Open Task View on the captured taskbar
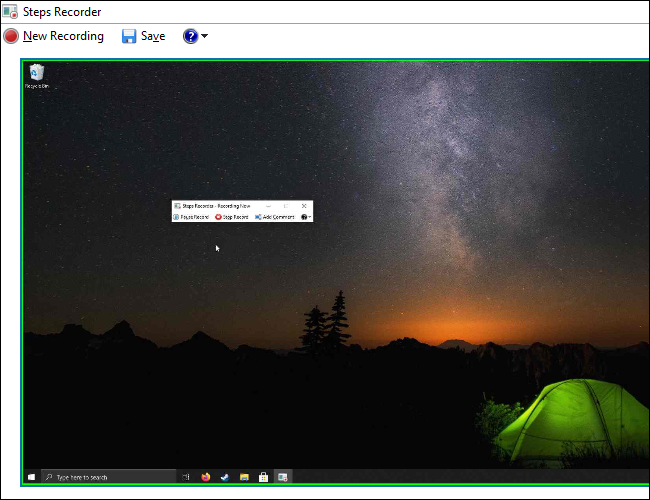This screenshot has height=500, width=650. pyautogui.click(x=186, y=477)
